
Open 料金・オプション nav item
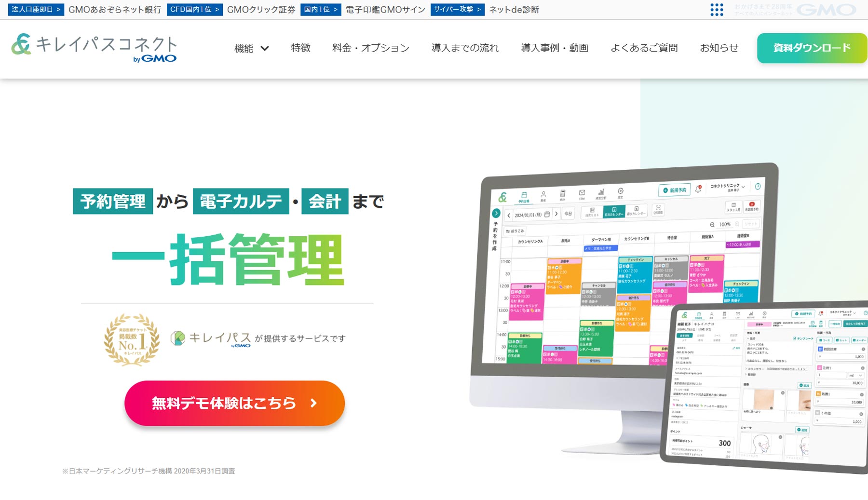point(370,48)
